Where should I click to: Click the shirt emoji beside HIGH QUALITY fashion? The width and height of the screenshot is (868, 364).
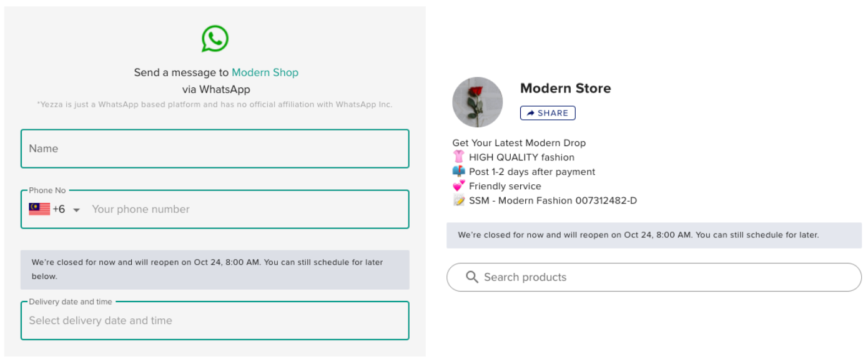[x=459, y=157]
